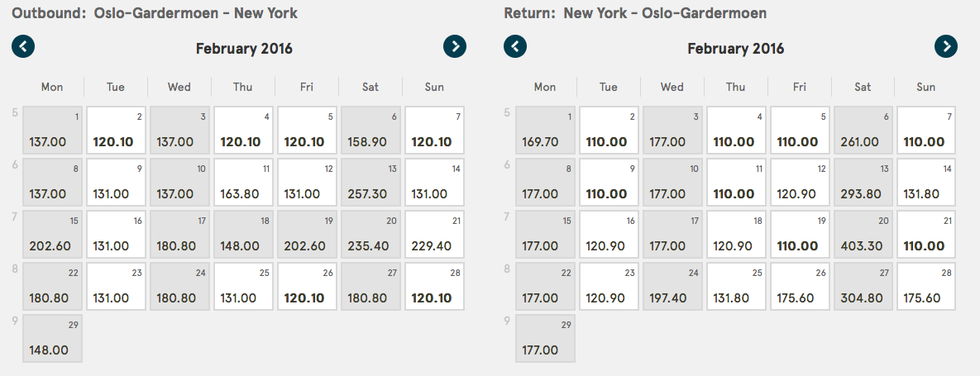The height and width of the screenshot is (376, 980).
Task: Choose outbound February 11 fare 163.80
Action: tap(244, 182)
